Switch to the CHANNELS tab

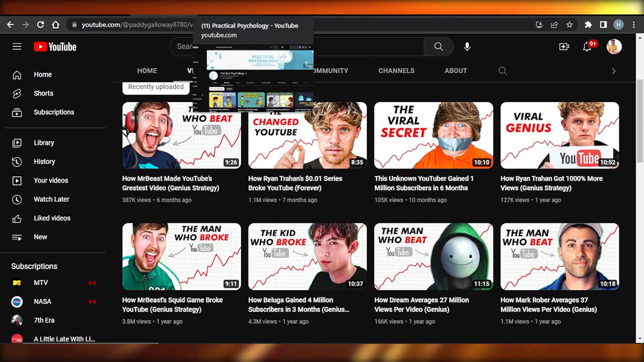click(x=396, y=71)
